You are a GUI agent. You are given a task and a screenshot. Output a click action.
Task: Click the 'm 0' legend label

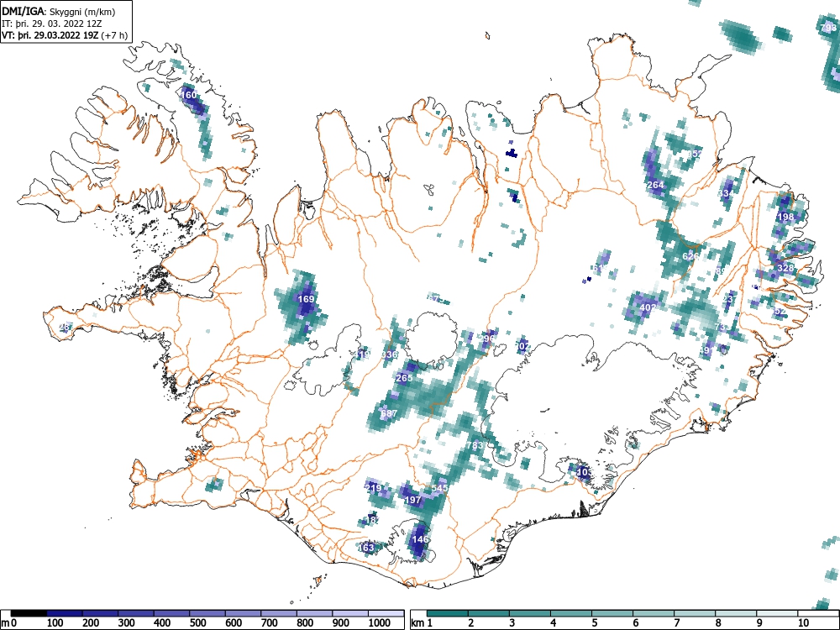click(x=9, y=623)
